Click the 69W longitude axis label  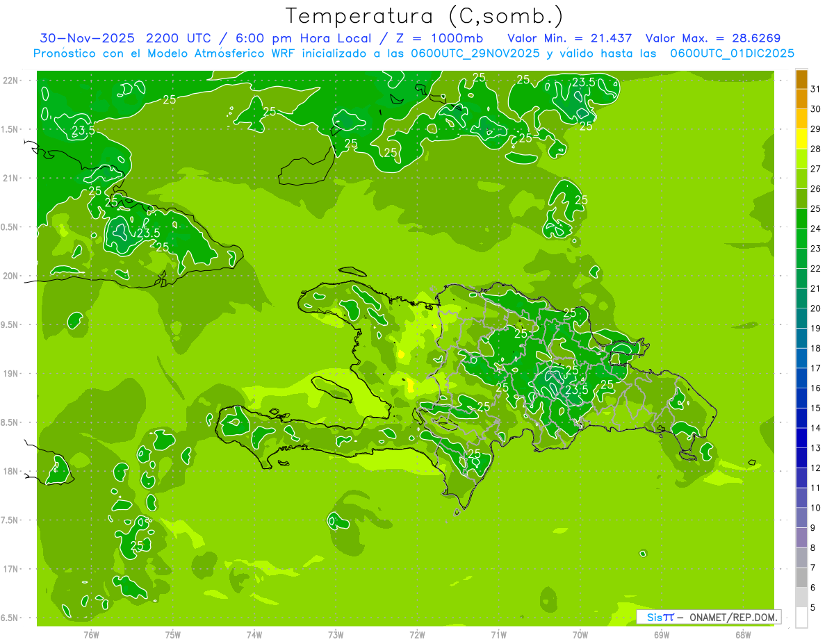click(x=662, y=634)
